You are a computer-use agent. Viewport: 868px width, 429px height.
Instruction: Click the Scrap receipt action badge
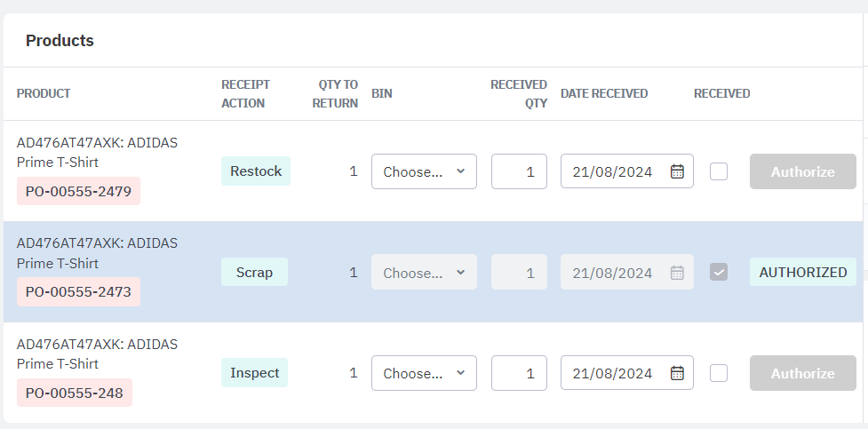[255, 273]
